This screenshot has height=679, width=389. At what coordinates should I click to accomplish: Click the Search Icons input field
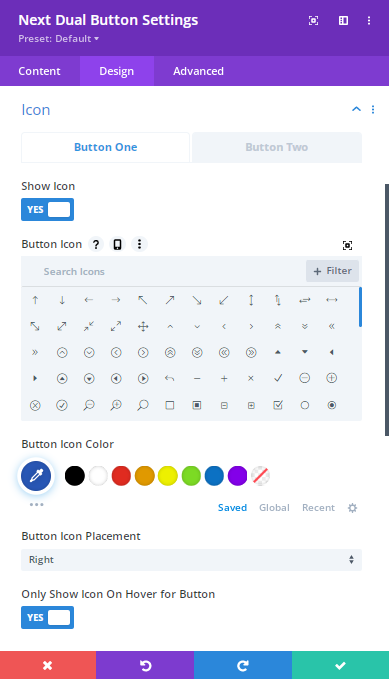164,272
